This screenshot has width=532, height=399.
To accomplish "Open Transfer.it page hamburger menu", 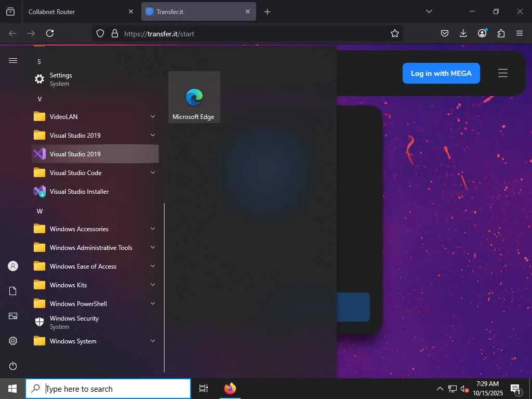I will pyautogui.click(x=503, y=73).
